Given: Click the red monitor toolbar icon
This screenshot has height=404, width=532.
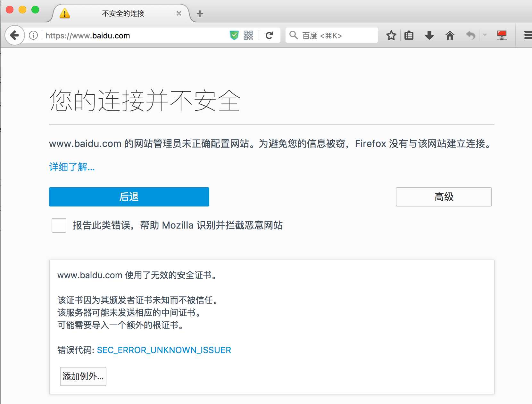Looking at the screenshot, I should (x=502, y=35).
